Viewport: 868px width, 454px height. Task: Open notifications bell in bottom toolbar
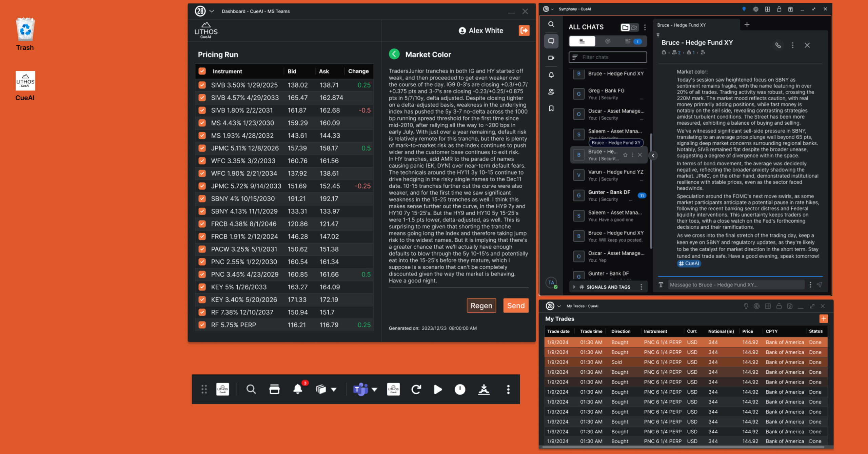[x=298, y=389]
